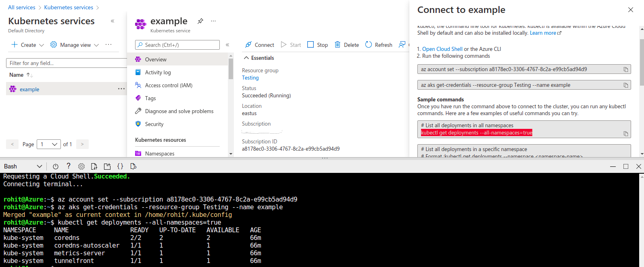Open more options next to example title
The image size is (644, 267).
coord(213,21)
